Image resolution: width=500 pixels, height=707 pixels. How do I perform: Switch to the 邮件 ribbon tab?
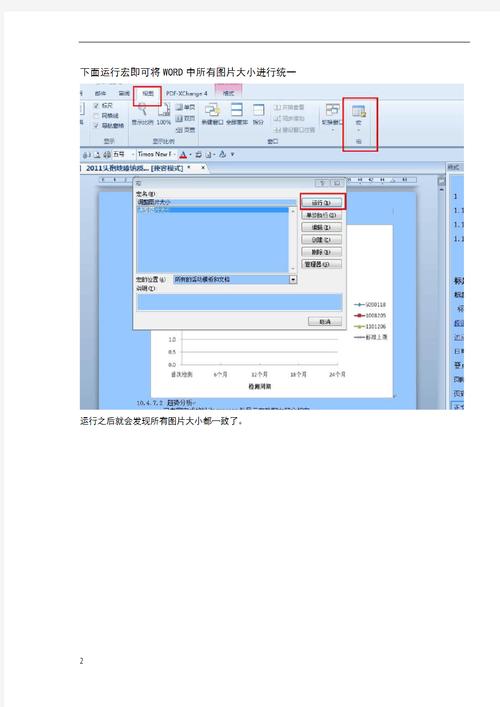point(100,93)
